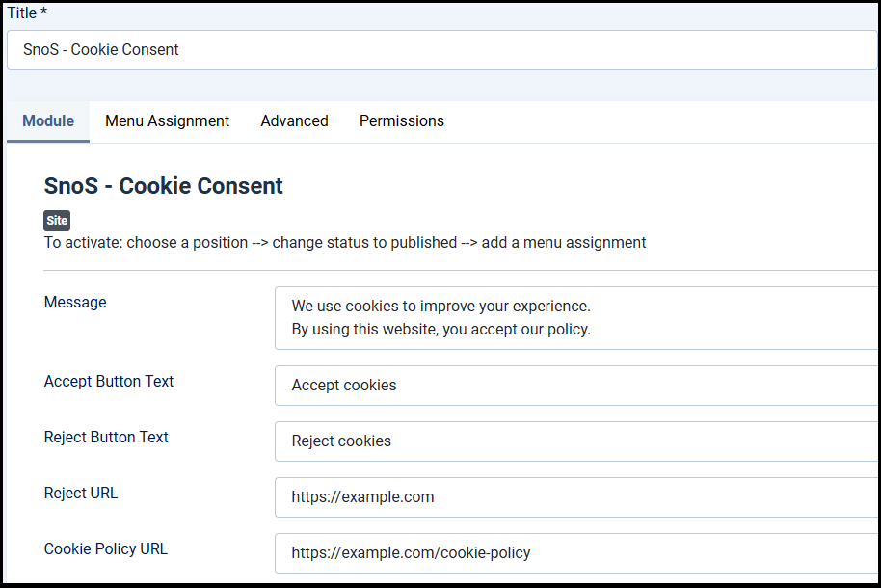Focus the Message text area

[576, 318]
